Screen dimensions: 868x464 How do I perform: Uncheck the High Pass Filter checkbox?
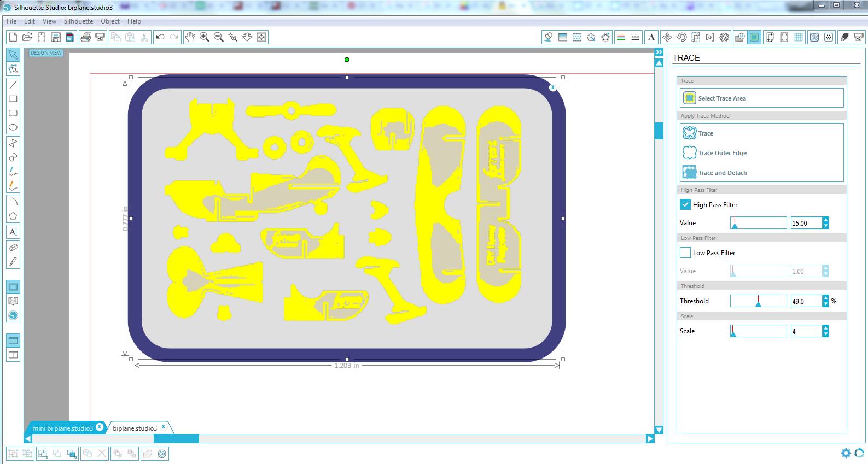[x=685, y=204]
